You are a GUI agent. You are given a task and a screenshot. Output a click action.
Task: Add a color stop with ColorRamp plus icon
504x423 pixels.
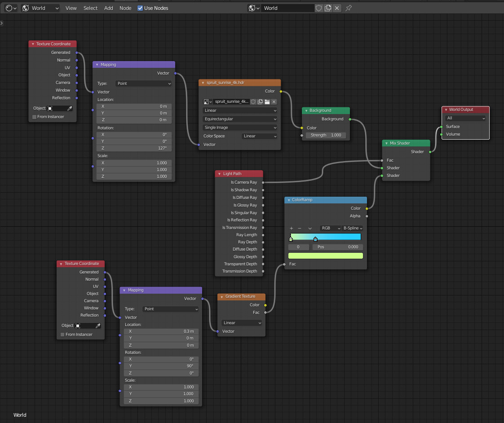(292, 228)
